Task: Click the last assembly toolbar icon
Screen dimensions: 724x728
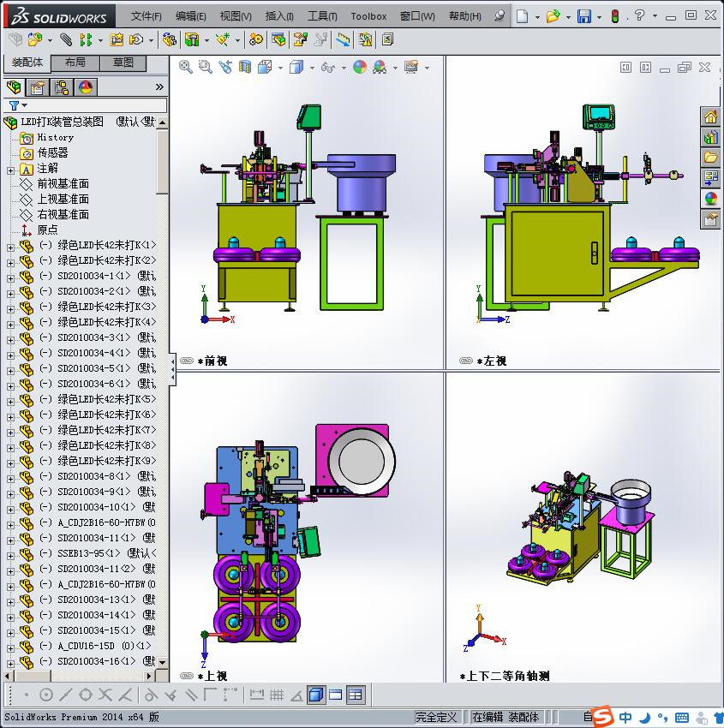Action: point(387,40)
